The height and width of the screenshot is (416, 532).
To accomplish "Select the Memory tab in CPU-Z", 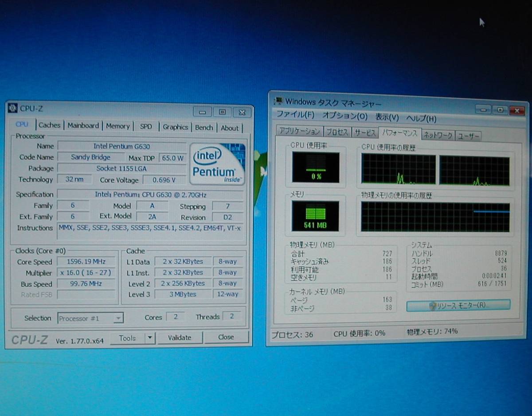I will point(117,126).
